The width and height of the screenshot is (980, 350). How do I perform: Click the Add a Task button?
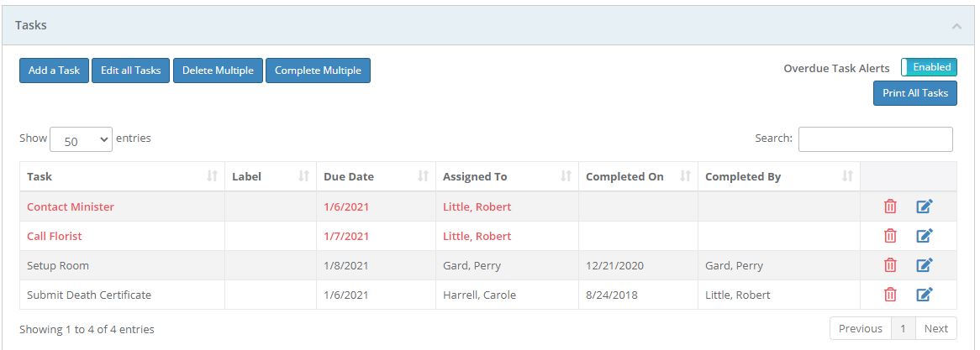coord(54,71)
